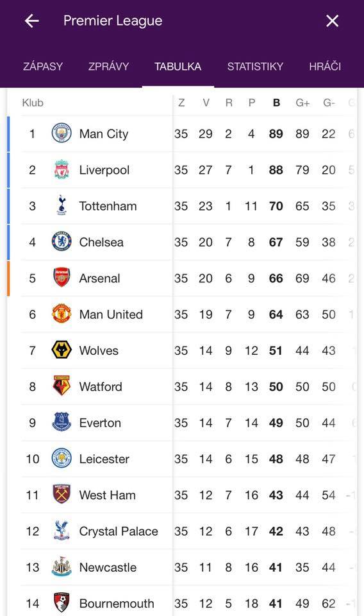This screenshot has height=616, width=364.
Task: Open the Man United team row
Action: click(183, 314)
